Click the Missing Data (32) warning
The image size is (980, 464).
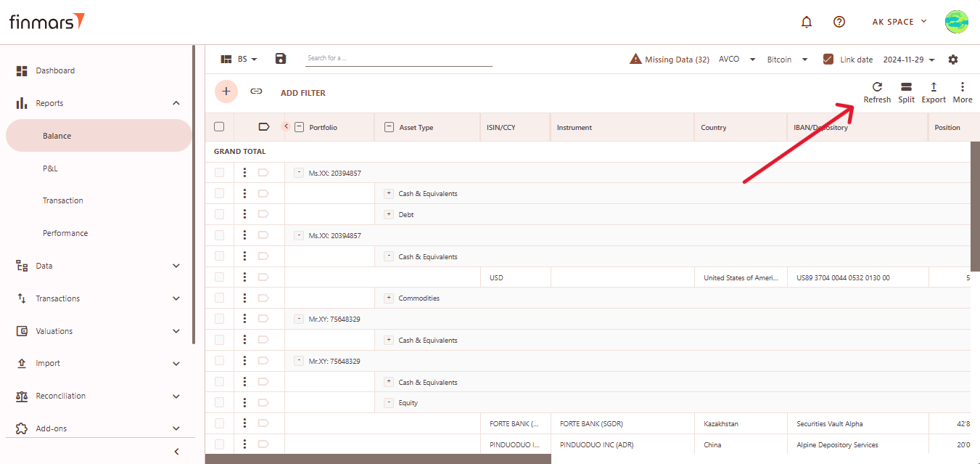click(x=670, y=60)
